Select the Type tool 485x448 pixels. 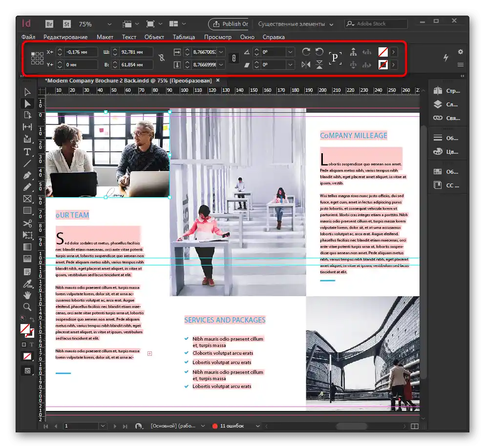click(27, 152)
